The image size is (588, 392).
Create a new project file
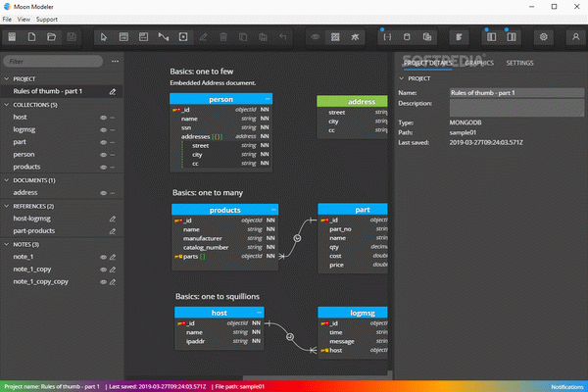pyautogui.click(x=32, y=37)
